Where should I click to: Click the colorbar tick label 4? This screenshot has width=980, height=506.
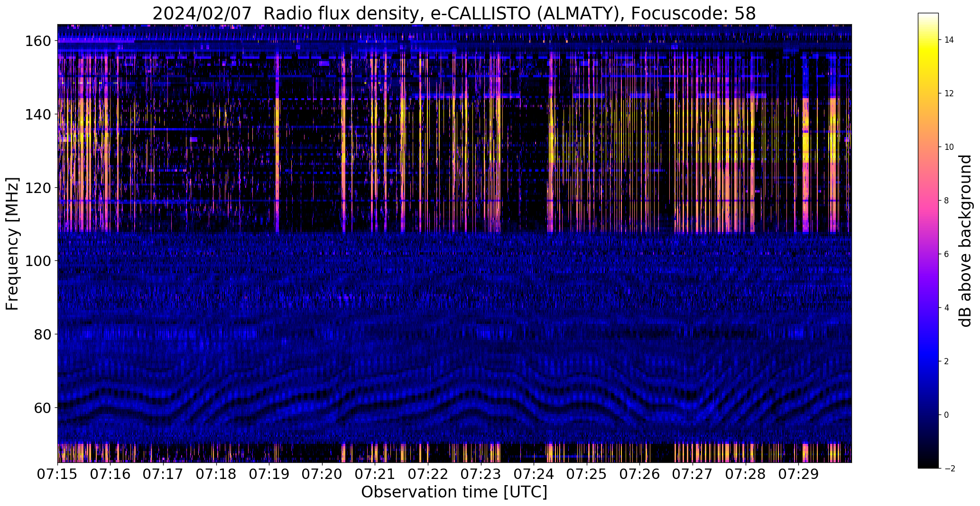tap(947, 308)
